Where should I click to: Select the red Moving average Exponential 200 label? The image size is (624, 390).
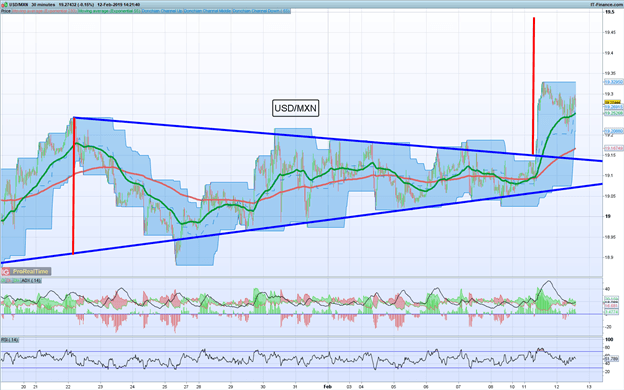[45, 11]
